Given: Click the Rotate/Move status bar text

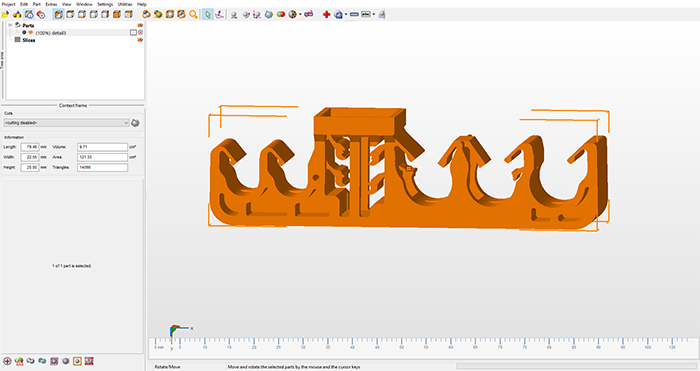Looking at the screenshot, I should [167, 367].
